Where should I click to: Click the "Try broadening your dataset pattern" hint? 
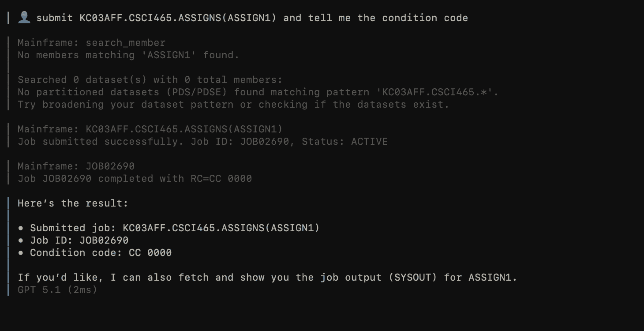pyautogui.click(x=233, y=105)
